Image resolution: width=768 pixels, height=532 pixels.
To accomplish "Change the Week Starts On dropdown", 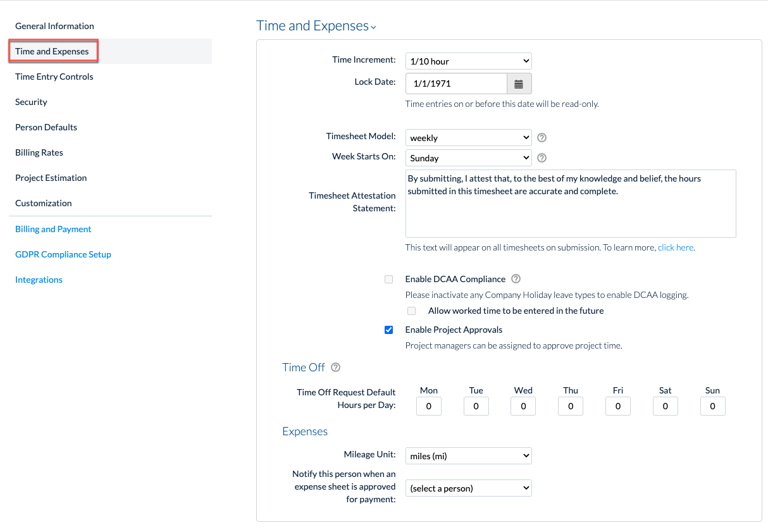I will pyautogui.click(x=469, y=158).
